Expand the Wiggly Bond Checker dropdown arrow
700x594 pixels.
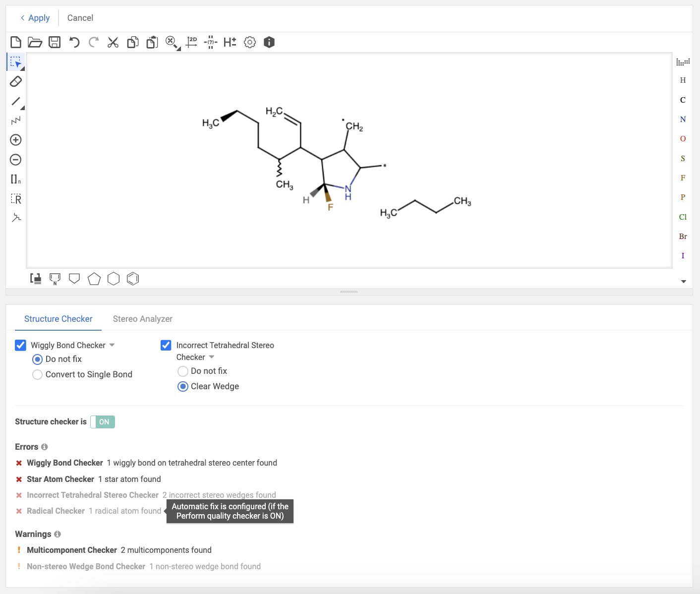coord(112,345)
